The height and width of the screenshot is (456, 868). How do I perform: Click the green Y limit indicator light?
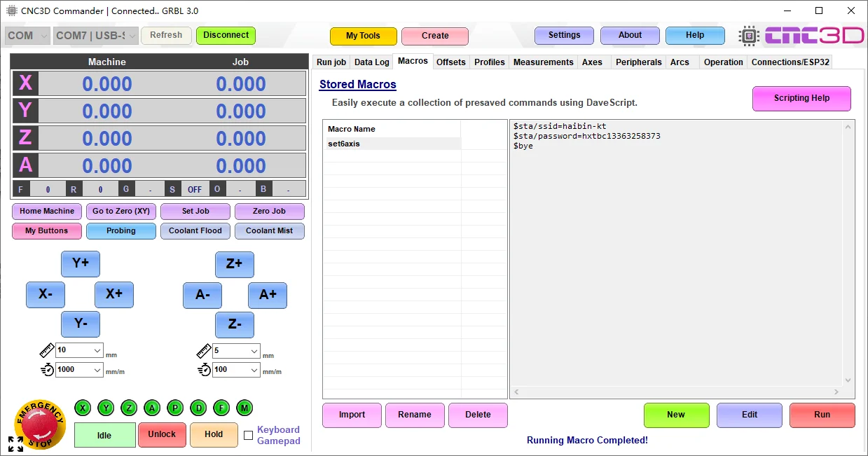[106, 408]
